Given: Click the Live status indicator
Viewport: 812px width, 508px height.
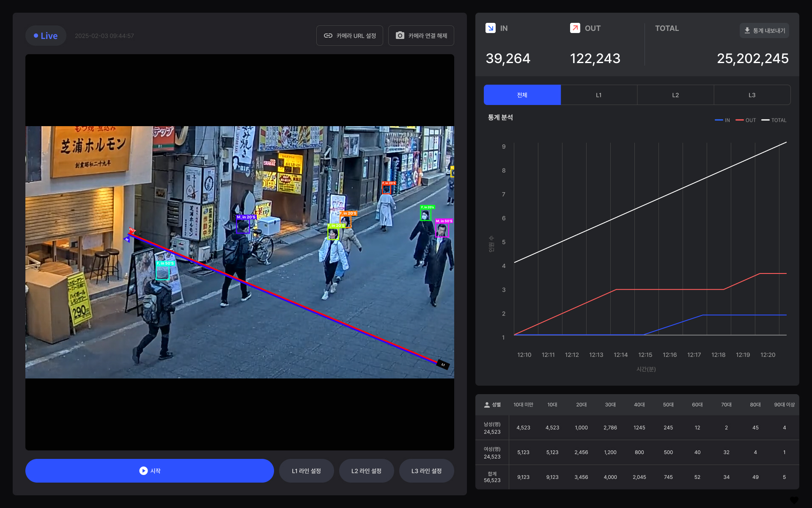Looking at the screenshot, I should pyautogui.click(x=46, y=36).
